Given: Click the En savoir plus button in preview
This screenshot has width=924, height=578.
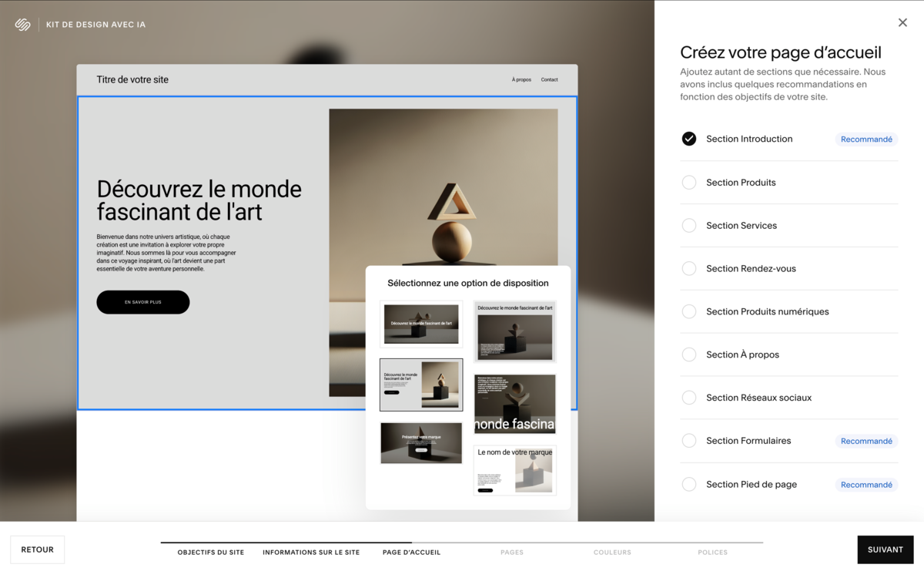Looking at the screenshot, I should [x=143, y=302].
